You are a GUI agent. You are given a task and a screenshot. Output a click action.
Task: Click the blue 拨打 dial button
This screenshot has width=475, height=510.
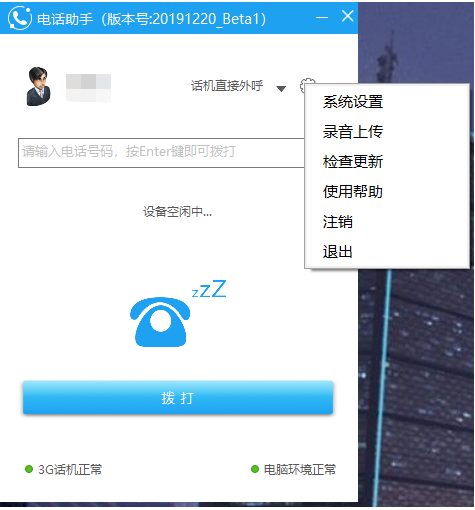[178, 398]
